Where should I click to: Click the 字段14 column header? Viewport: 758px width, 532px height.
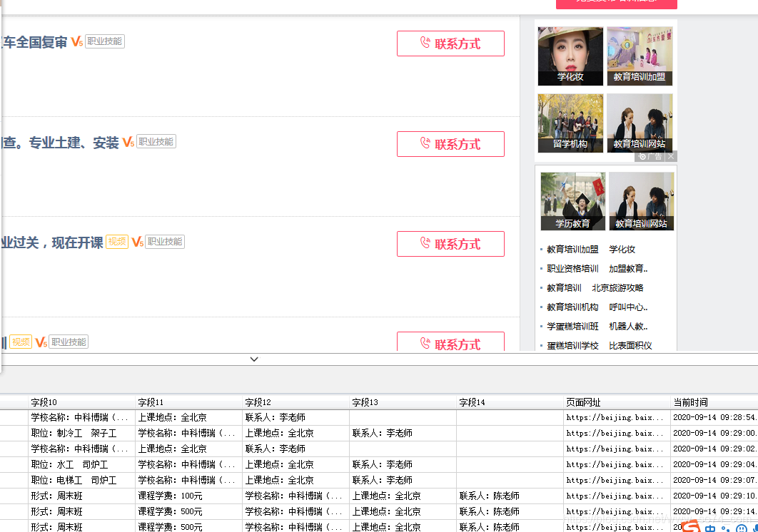(x=510, y=402)
